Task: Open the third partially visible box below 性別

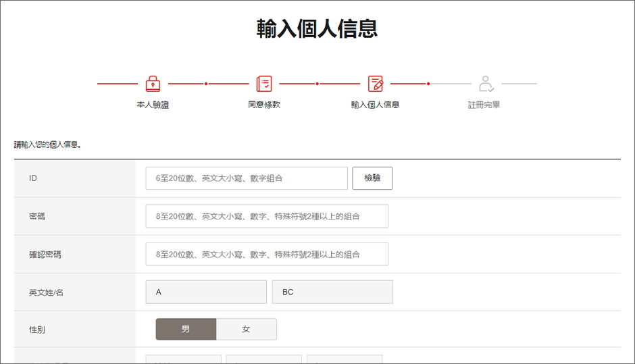Action: tap(345, 359)
